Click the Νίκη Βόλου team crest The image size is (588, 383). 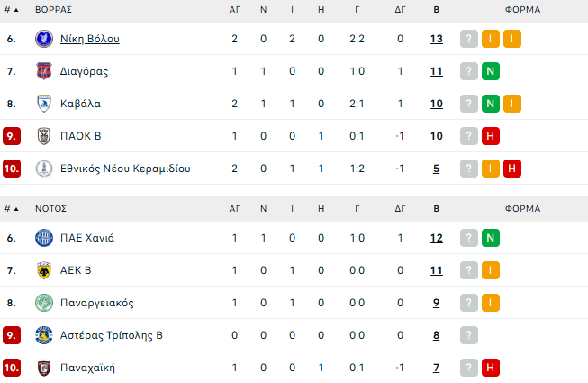[43, 39]
